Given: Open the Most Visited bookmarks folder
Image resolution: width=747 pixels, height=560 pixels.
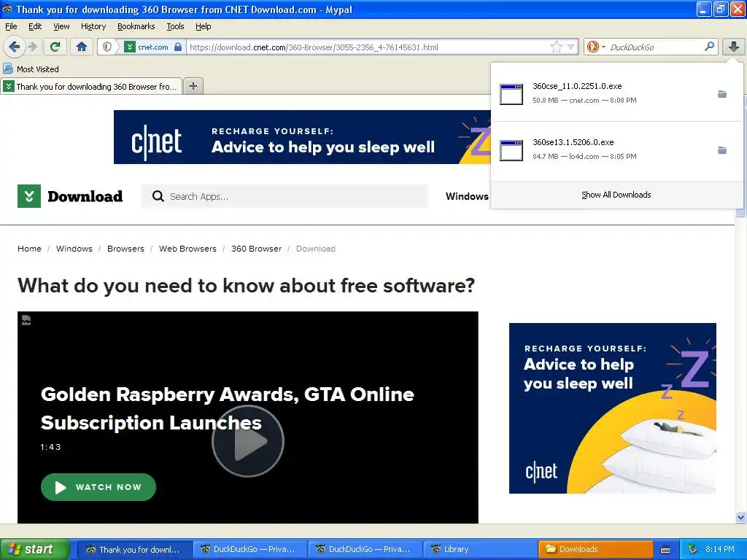Looking at the screenshot, I should [31, 69].
